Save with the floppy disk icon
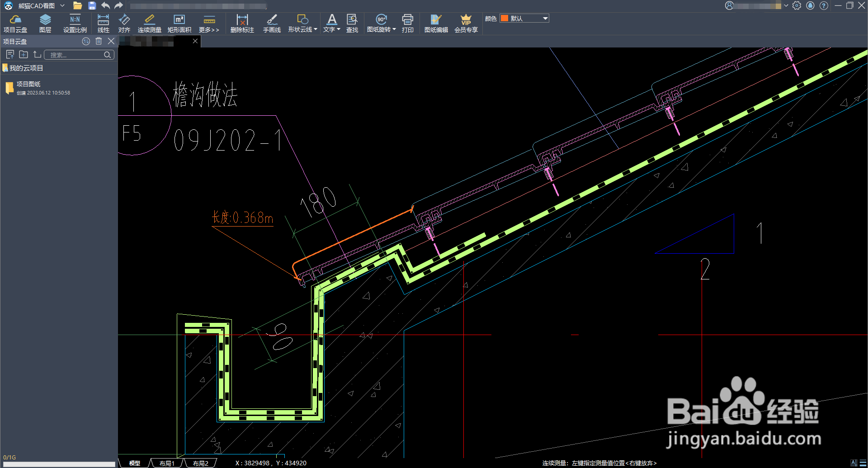 click(x=92, y=6)
